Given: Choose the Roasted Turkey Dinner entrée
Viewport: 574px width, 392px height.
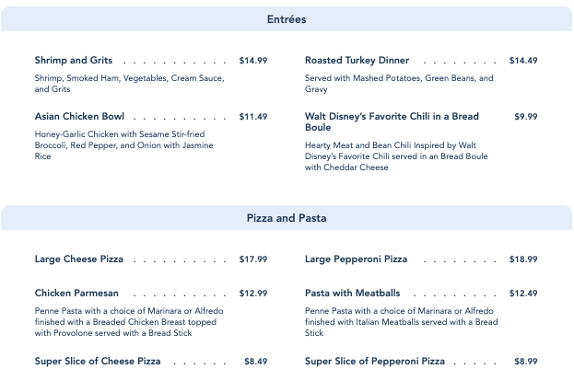Looking at the screenshot, I should click(357, 61).
